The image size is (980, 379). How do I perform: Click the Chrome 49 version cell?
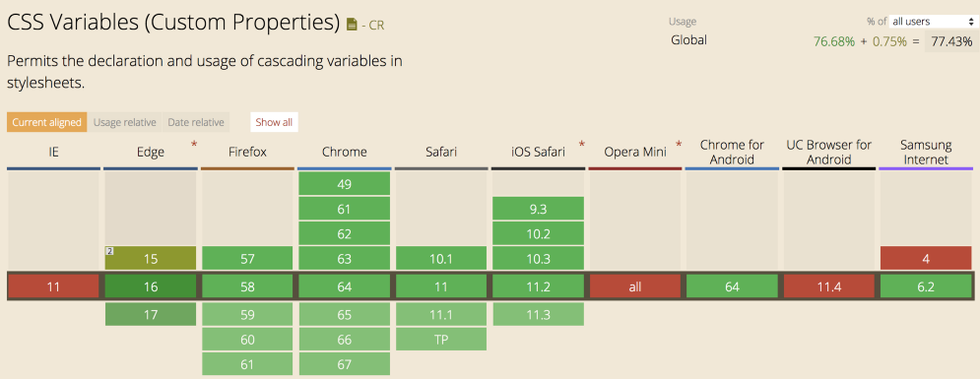click(345, 183)
